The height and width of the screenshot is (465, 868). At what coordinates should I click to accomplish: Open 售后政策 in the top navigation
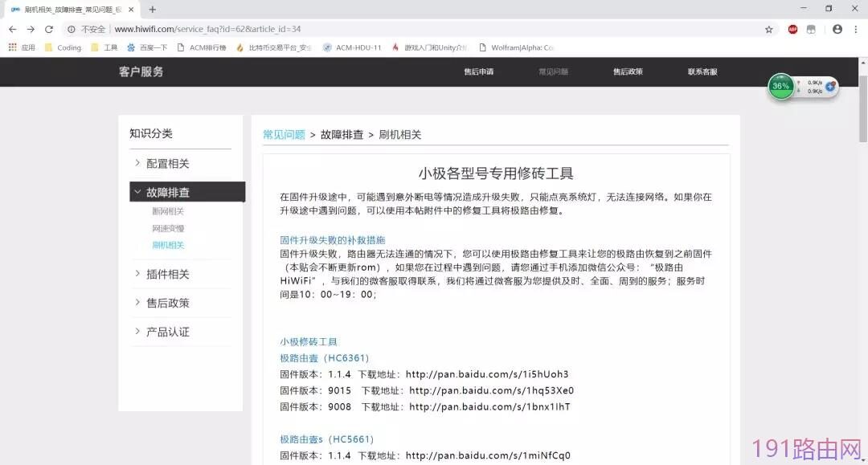click(628, 72)
